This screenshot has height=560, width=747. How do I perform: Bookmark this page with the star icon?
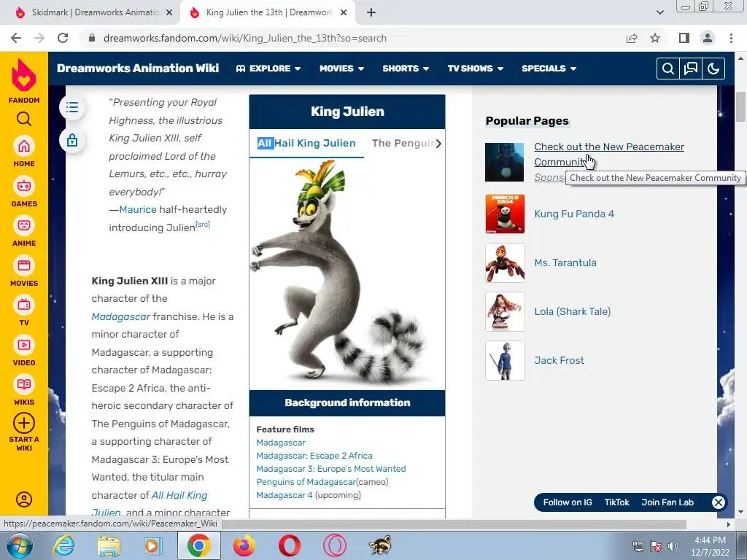[x=655, y=38]
